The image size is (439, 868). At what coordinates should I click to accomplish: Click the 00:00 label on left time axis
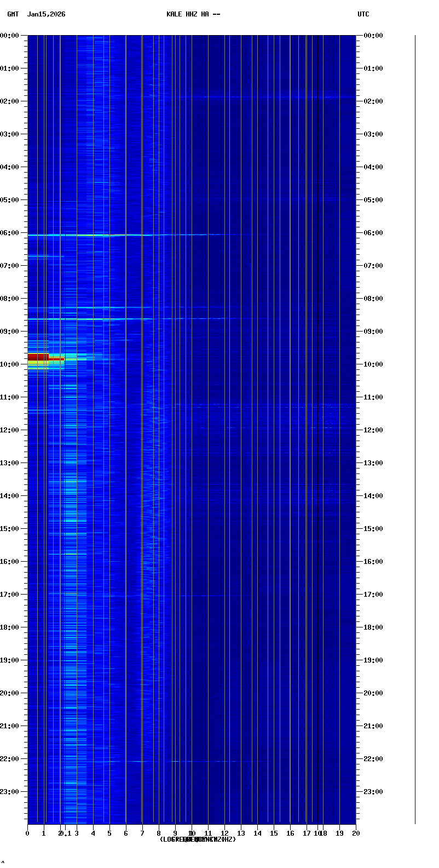(x=10, y=36)
